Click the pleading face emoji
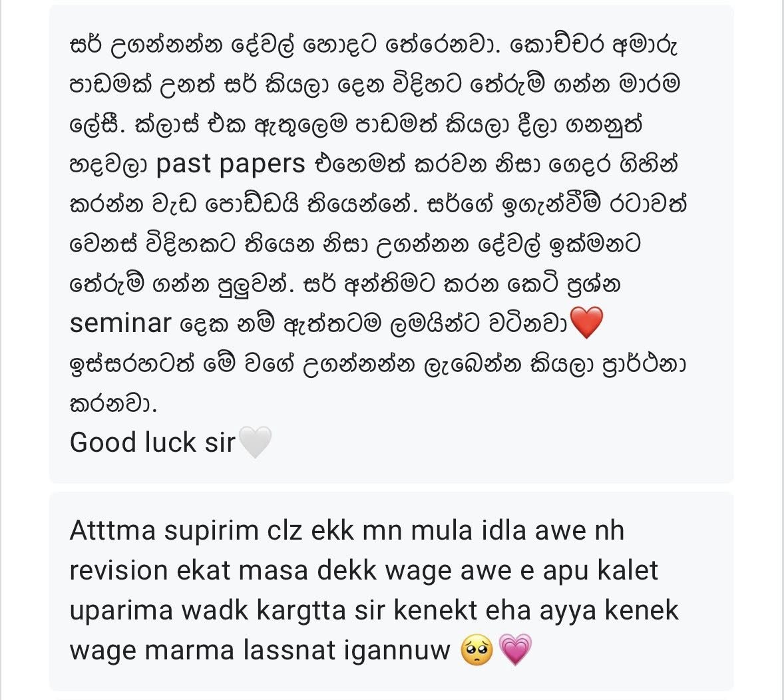 [477, 650]
